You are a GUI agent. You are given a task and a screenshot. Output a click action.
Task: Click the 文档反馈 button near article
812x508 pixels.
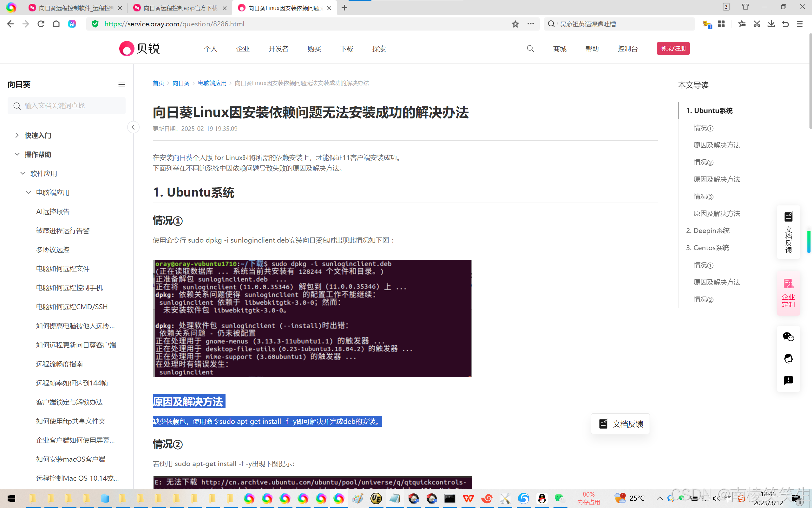(620, 424)
